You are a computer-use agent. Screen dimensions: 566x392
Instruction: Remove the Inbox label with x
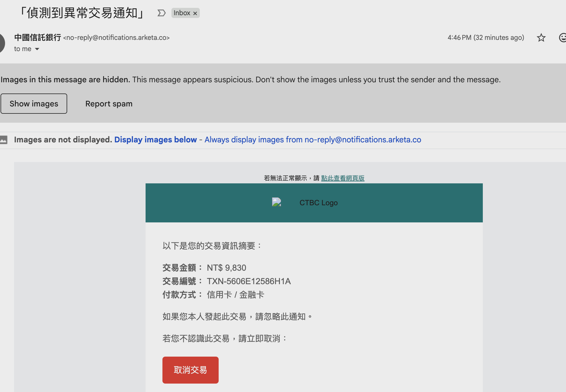coord(195,13)
